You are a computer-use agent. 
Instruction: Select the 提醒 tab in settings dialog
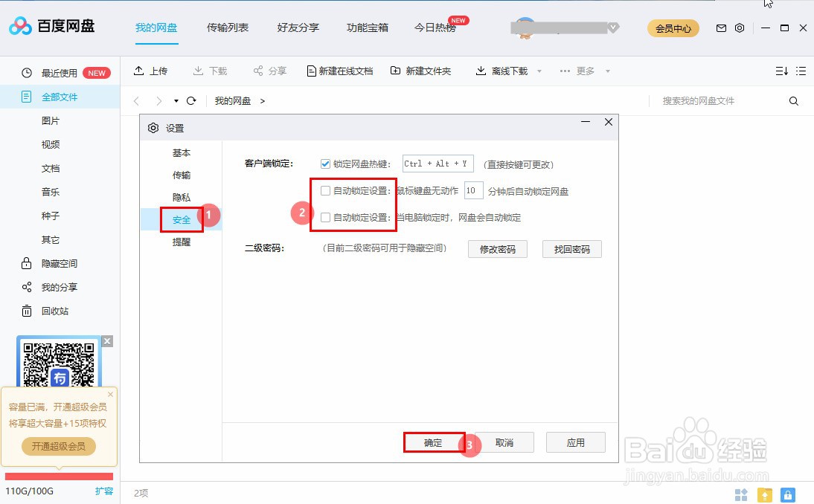click(x=181, y=242)
